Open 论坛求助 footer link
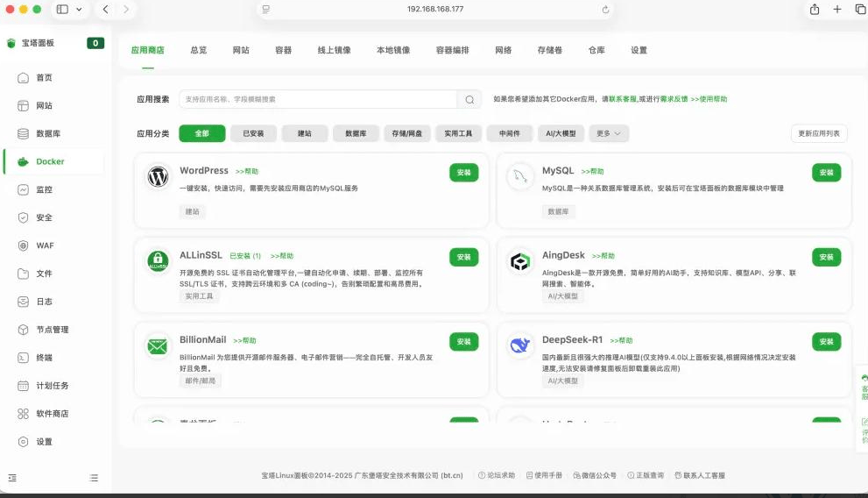868x498 pixels. (497, 475)
